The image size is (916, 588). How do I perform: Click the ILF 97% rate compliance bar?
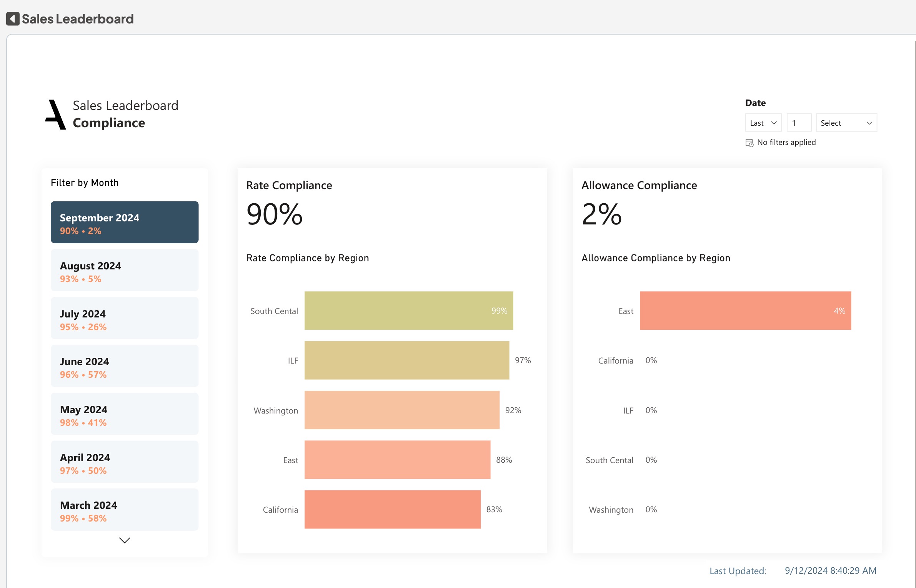[x=406, y=360]
